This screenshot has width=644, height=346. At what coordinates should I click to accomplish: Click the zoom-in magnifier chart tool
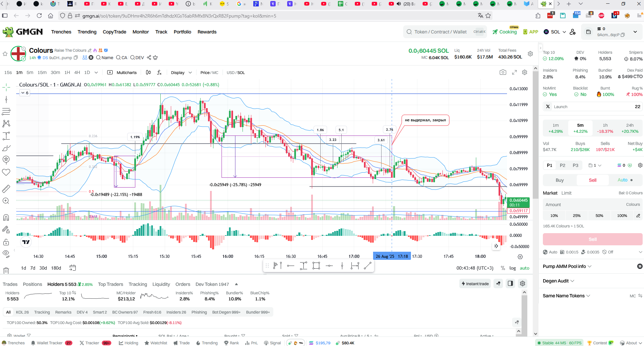pyautogui.click(x=6, y=201)
